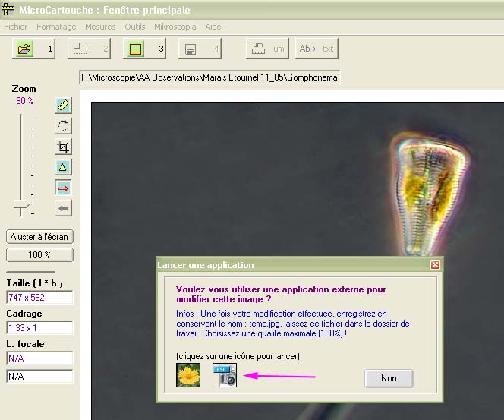Viewport: 504px width, 420px height.
Task: Select the rotate image tool
Action: coord(63,126)
